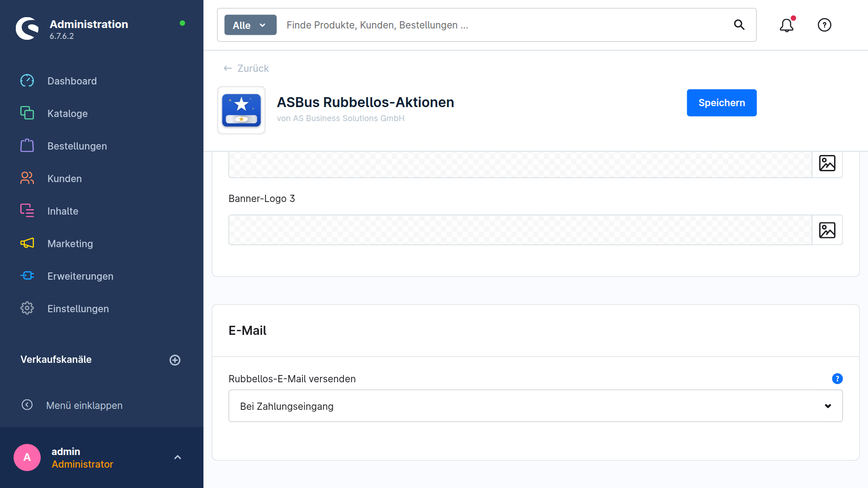
Task: Open the Dashboard icon in sidebar
Action: click(27, 81)
